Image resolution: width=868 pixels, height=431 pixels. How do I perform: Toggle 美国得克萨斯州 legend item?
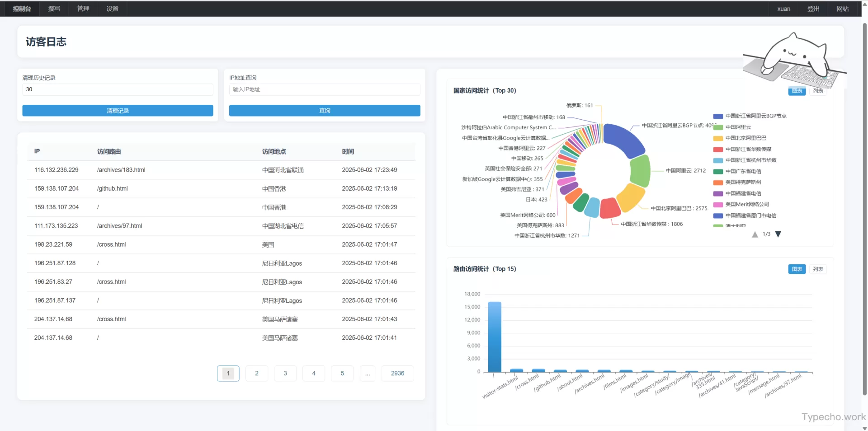pyautogui.click(x=743, y=183)
